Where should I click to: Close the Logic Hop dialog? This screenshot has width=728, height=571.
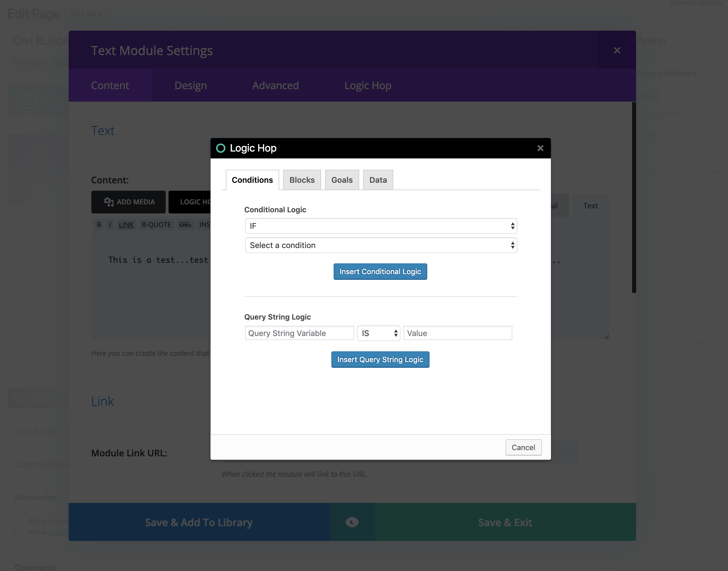(540, 148)
